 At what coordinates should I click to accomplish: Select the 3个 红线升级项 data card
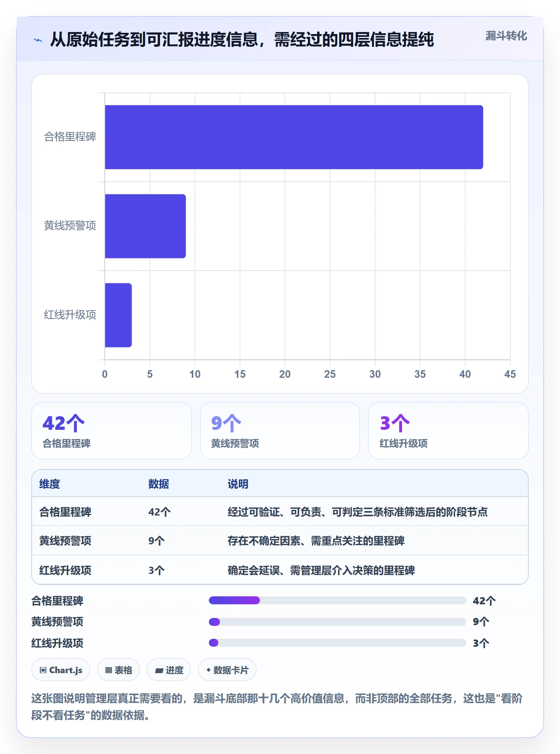448,431
